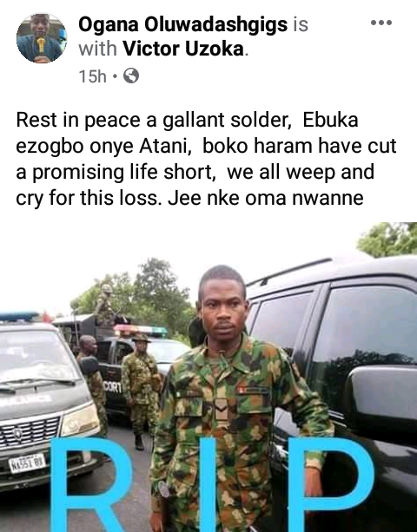Open the 15h post timestamp
The image size is (417, 532).
click(92, 76)
